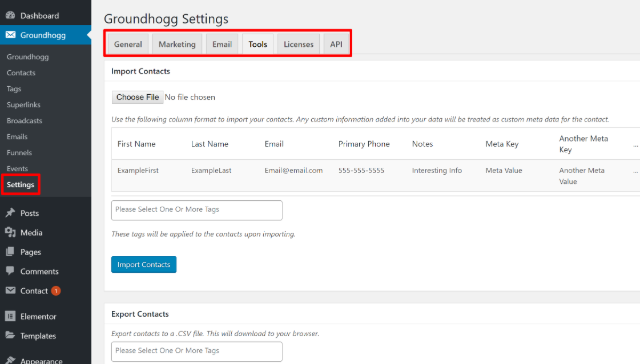Click the Choose File button
The height and width of the screenshot is (364, 640).
click(138, 97)
